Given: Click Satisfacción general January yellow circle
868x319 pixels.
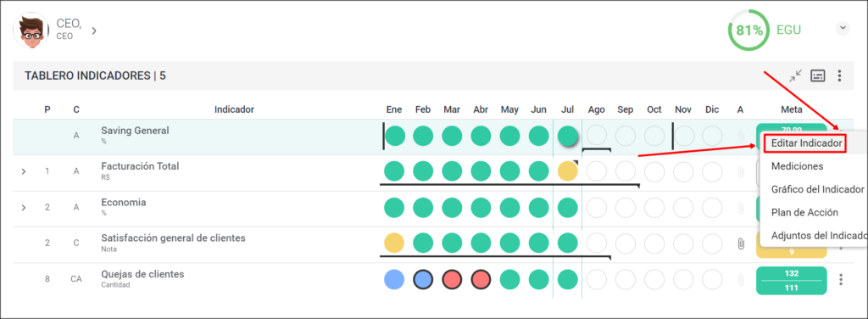Looking at the screenshot, I should click(394, 243).
